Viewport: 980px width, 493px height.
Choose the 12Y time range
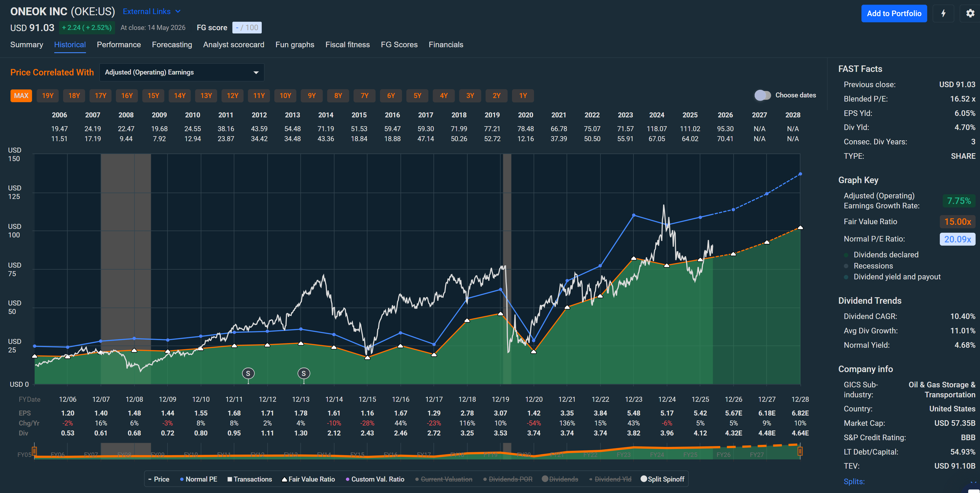tap(232, 95)
